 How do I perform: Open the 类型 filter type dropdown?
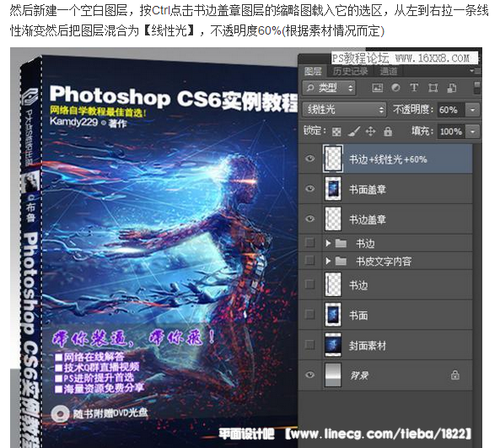coord(329,88)
